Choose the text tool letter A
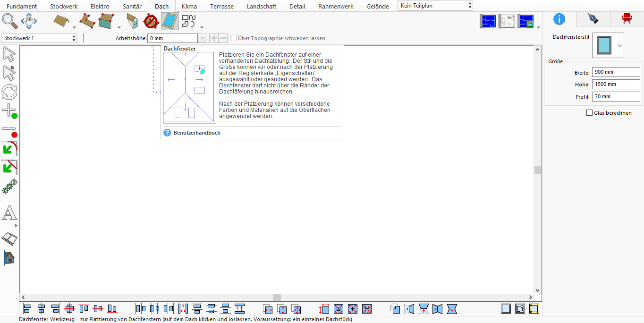644x323 pixels. tap(9, 212)
